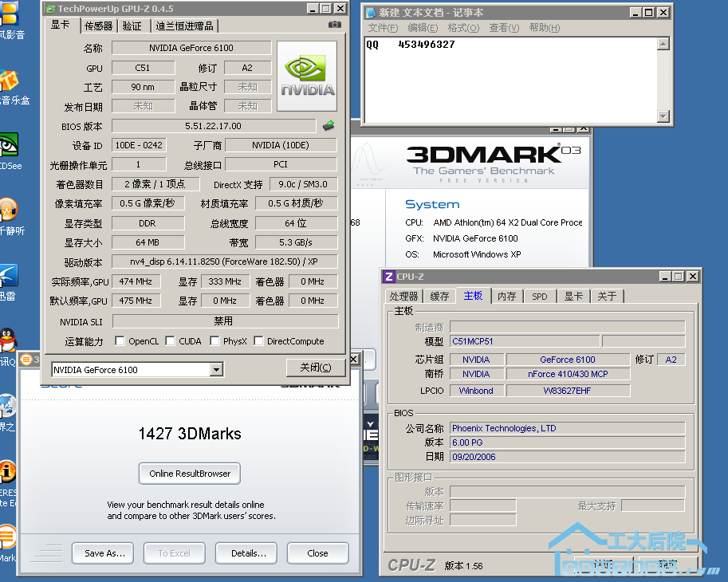This screenshot has height=582, width=728.
Task: Click the CPU-Z model field C51MCP51
Action: [x=525, y=341]
